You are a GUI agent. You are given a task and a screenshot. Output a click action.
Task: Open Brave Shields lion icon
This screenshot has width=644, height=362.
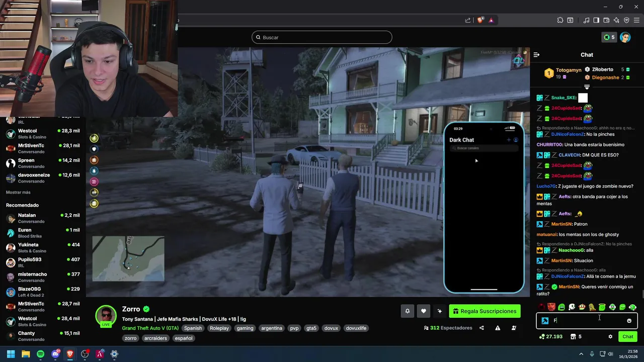tap(480, 20)
